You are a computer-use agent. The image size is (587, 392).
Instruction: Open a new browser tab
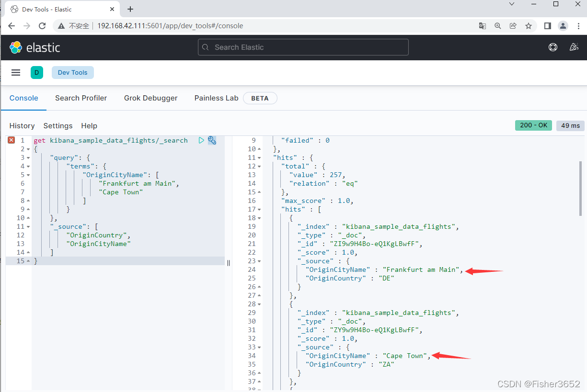[130, 9]
